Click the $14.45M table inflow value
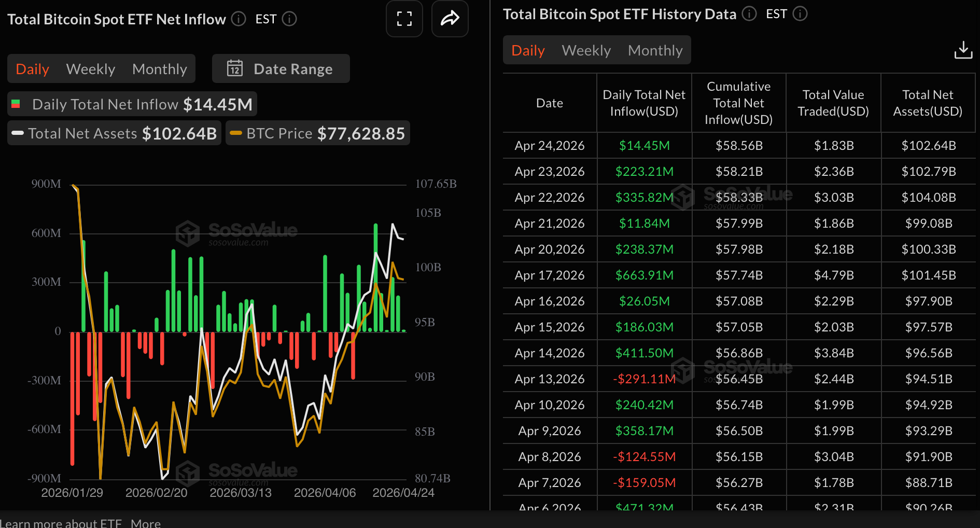This screenshot has height=528, width=980. click(x=644, y=145)
